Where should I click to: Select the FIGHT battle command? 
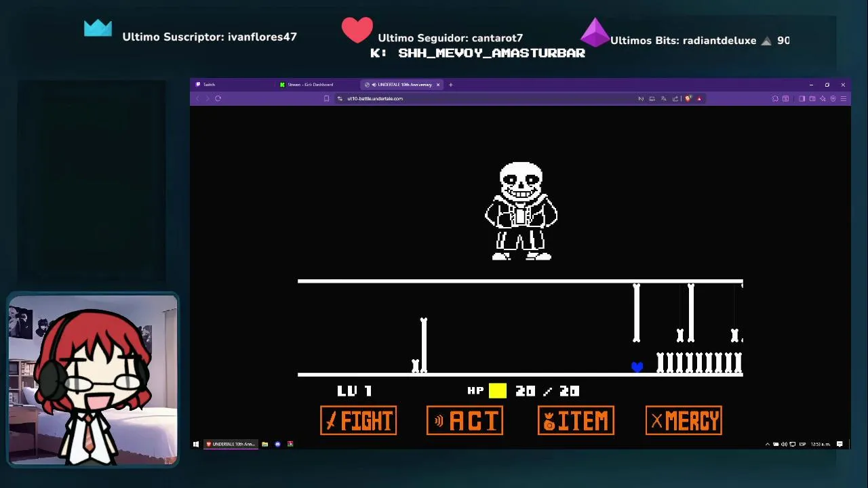click(358, 421)
